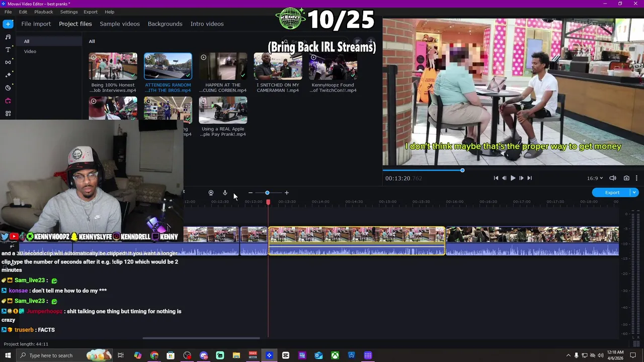Open File Explorer from the taskbar
This screenshot has width=644, height=362.
[236, 355]
